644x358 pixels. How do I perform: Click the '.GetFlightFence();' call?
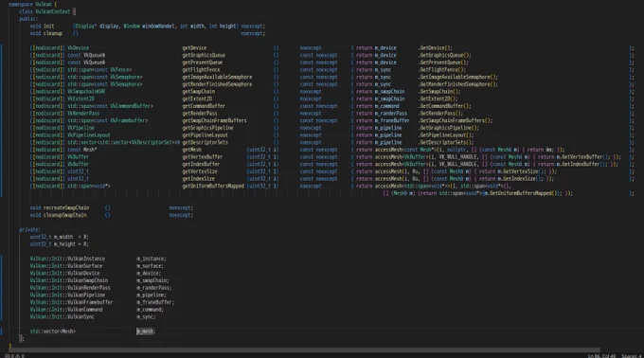pos(442,70)
